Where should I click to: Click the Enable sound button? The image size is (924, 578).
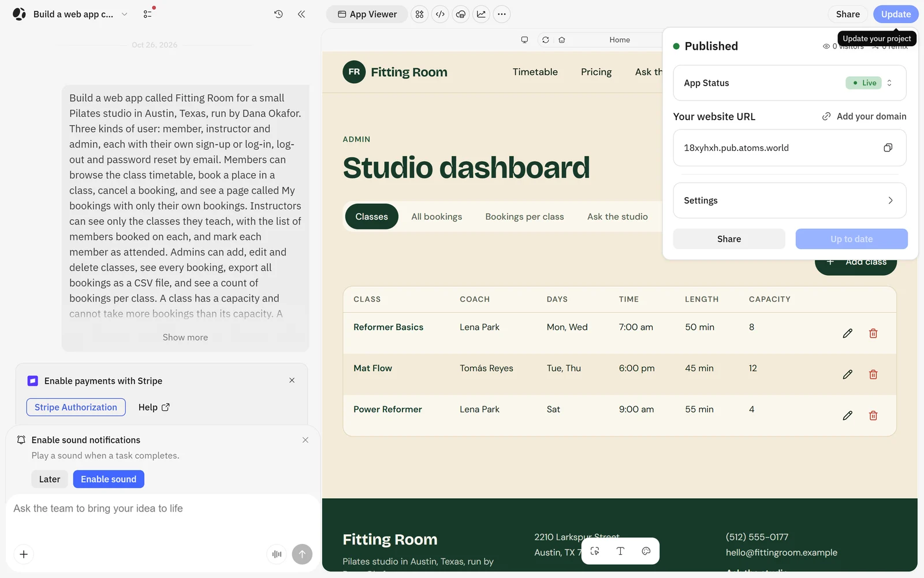coord(109,479)
